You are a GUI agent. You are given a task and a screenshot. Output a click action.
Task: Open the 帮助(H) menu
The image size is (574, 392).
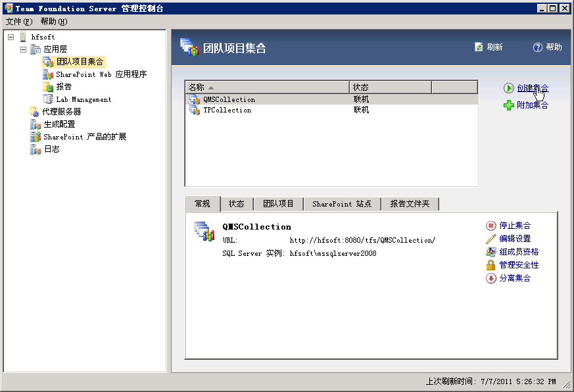click(54, 22)
